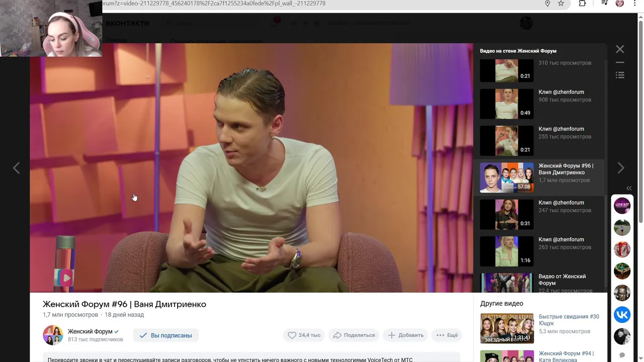This screenshot has height=362, width=644.
Task: Click the browser address bar URL
Action: [x=214, y=4]
